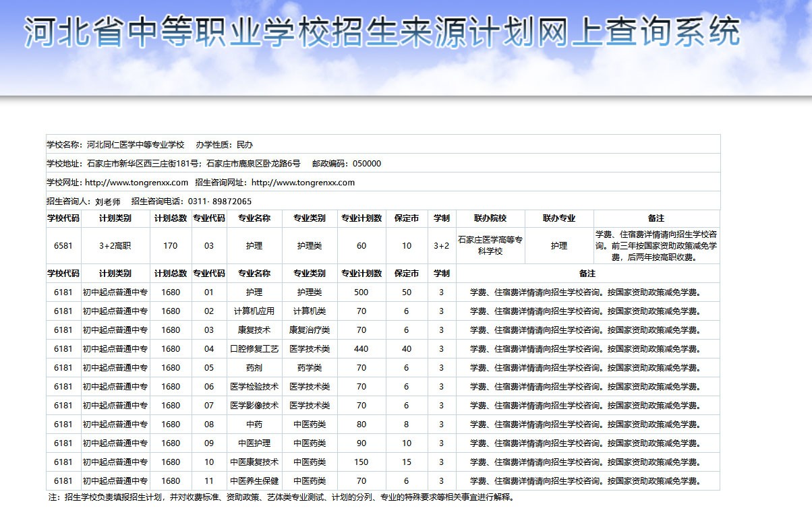Image resolution: width=812 pixels, height=531 pixels.
Task: Click 药学类 category cell
Action: (x=310, y=368)
